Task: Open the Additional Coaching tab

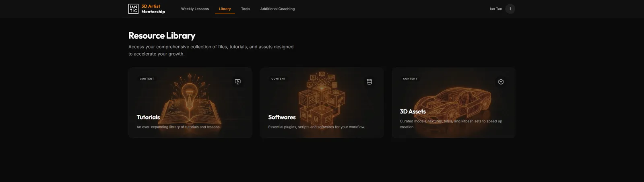Action: tap(277, 9)
